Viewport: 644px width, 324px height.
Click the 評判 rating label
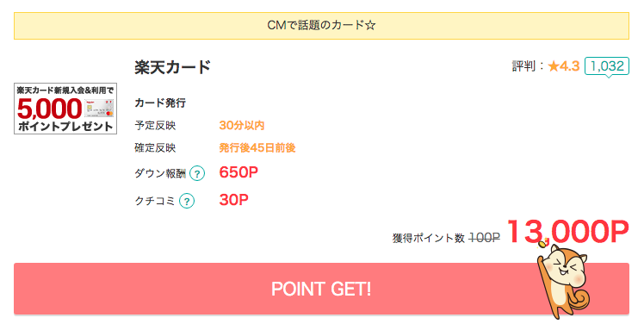tap(524, 66)
